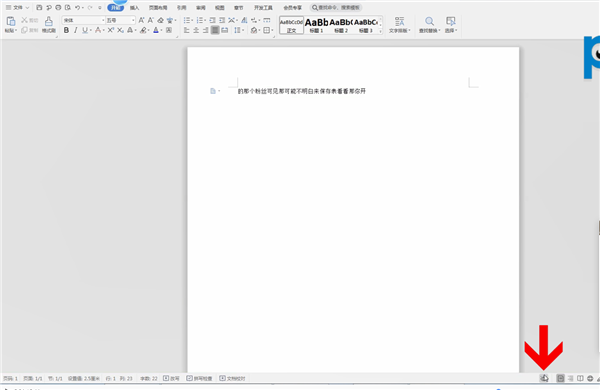600x390 pixels.
Task: Select the Format Painter brush
Action: click(x=49, y=21)
